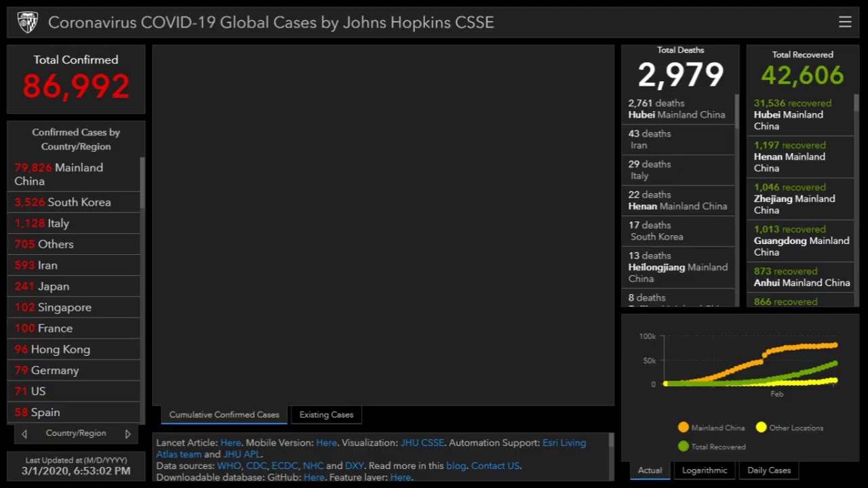868x488 pixels.
Task: Click the Total Confirmed 86,992 figure
Action: point(76,87)
